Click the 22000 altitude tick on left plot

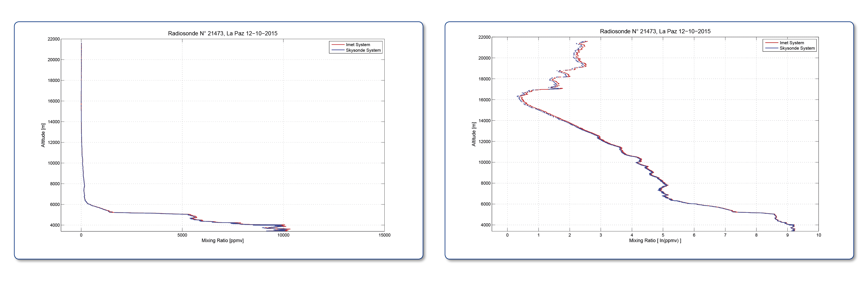[54, 39]
